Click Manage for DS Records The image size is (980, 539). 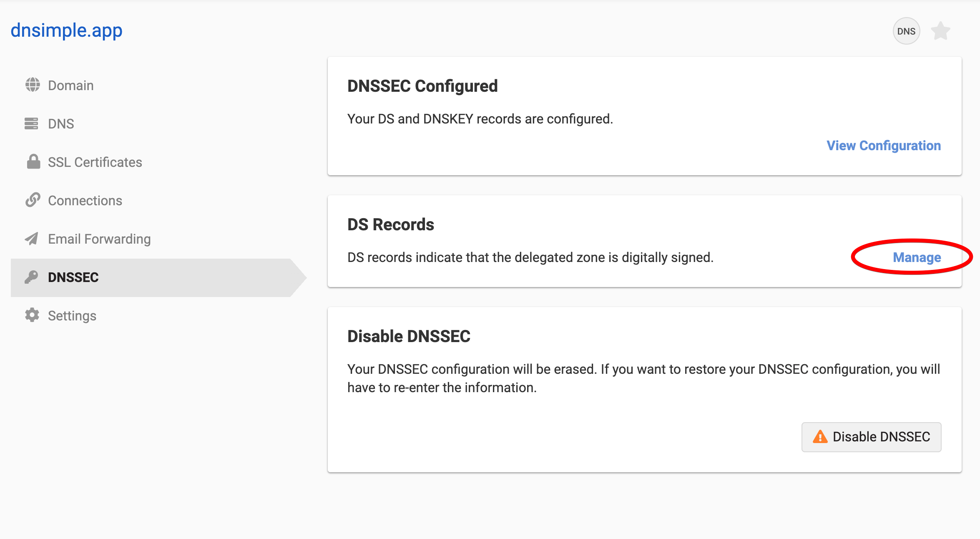coord(917,257)
